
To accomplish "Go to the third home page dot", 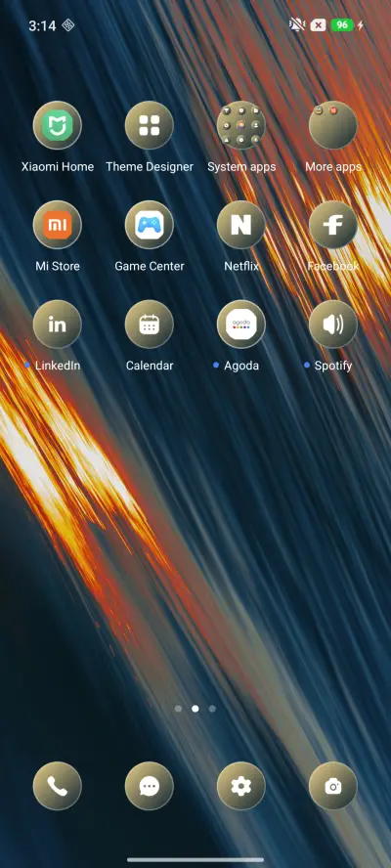I will 212,709.
